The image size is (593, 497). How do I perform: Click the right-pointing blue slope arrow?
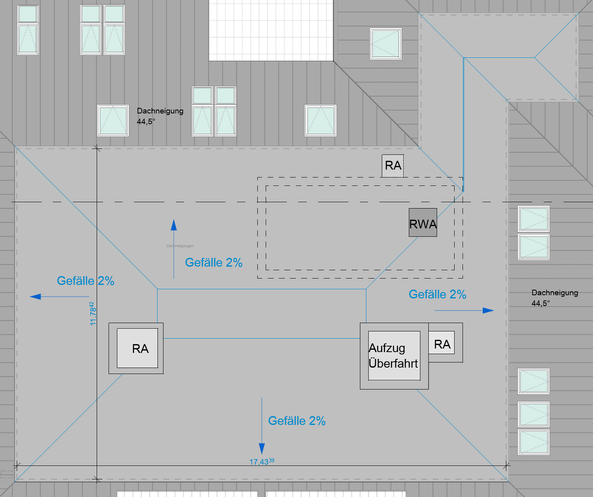pyautogui.click(x=464, y=311)
